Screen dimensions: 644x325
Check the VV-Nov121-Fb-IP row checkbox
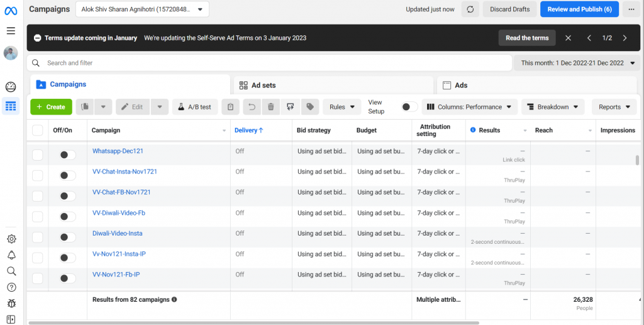(x=37, y=278)
